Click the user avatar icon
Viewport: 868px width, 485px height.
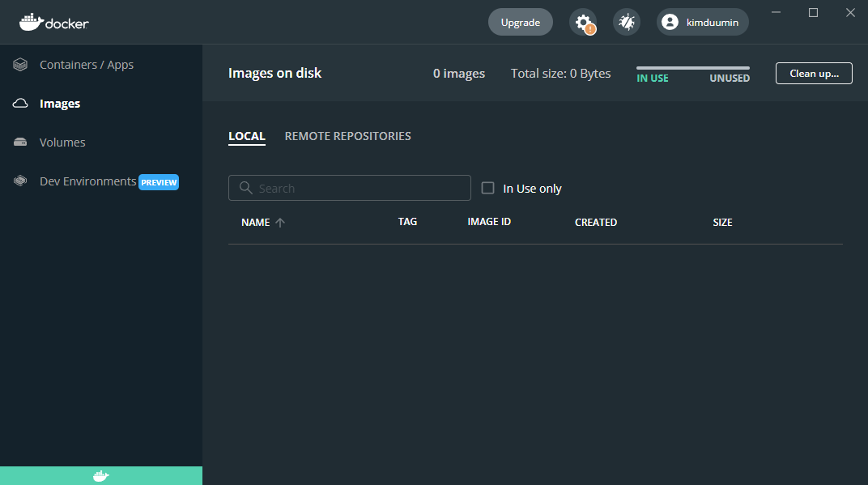pos(670,22)
